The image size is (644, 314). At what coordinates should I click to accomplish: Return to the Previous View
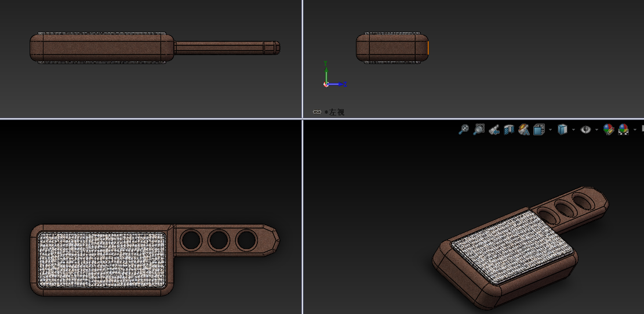[x=494, y=130]
